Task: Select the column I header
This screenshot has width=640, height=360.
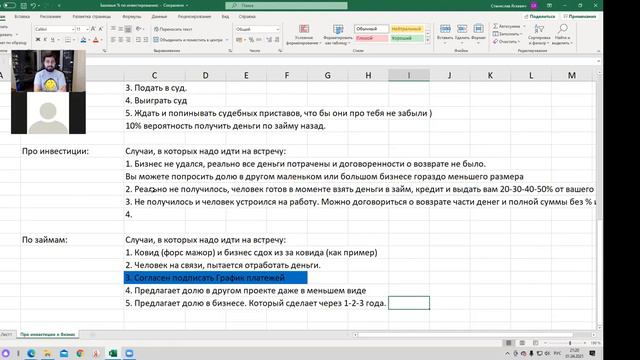Action: tap(409, 75)
